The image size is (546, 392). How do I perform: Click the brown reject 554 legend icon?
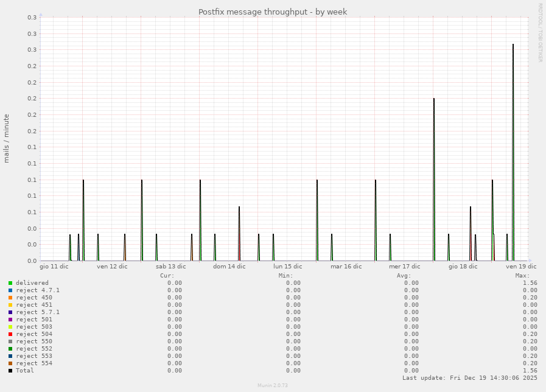(10, 363)
